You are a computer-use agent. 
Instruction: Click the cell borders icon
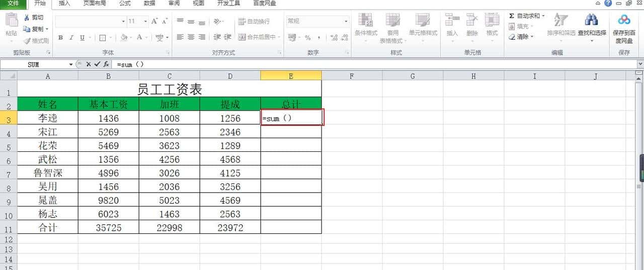(103, 38)
